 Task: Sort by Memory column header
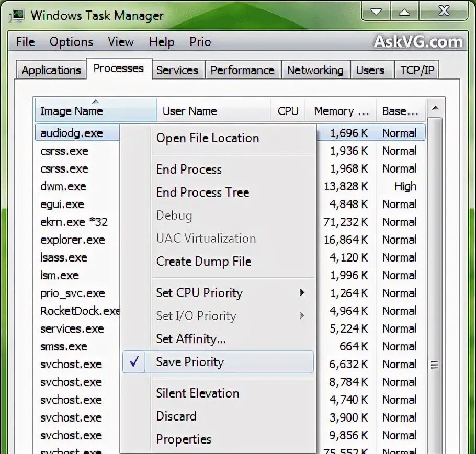(341, 111)
